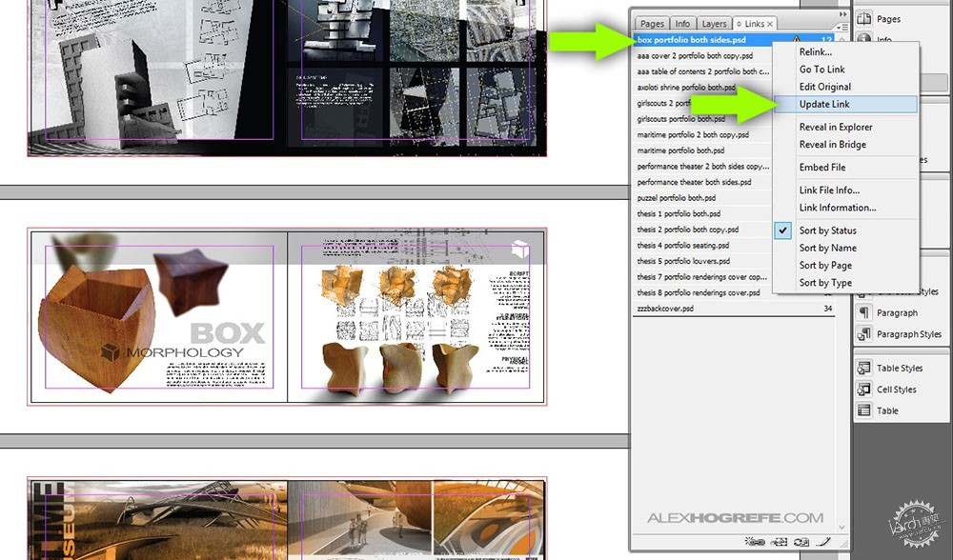This screenshot has height=560, width=953.
Task: Open the Table Styles panel icon
Action: click(x=863, y=368)
